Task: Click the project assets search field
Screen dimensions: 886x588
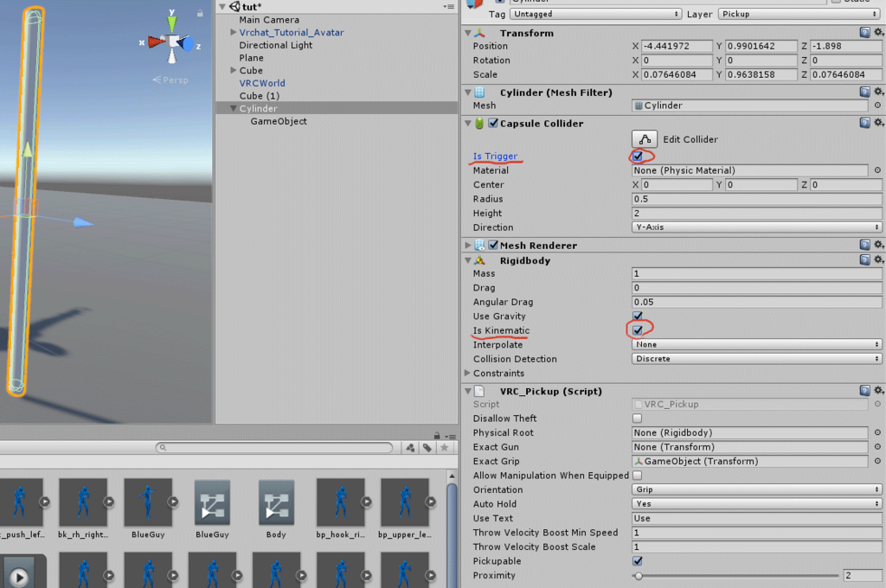Action: coord(274,448)
